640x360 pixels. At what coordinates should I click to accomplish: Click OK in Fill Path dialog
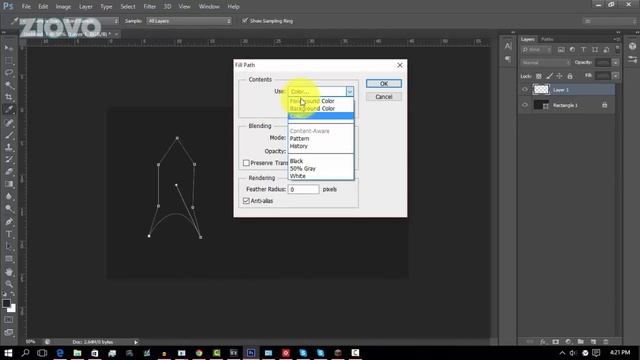(x=384, y=83)
